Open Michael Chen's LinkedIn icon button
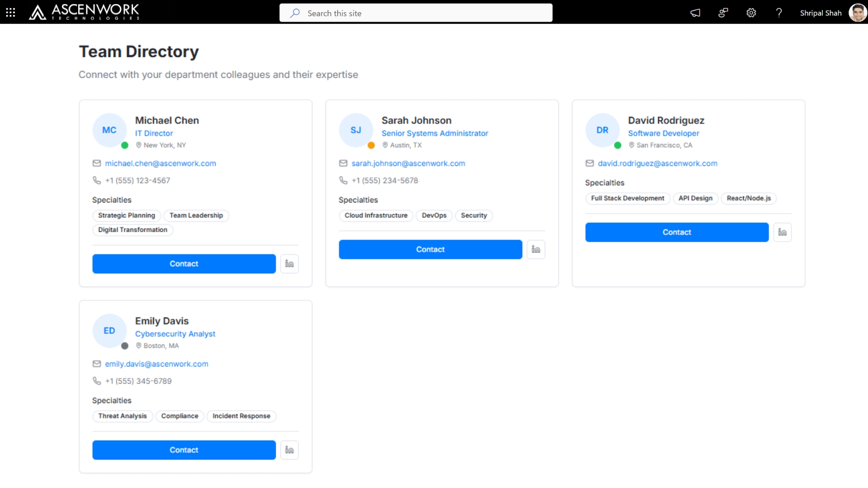This screenshot has height=488, width=868. point(289,264)
